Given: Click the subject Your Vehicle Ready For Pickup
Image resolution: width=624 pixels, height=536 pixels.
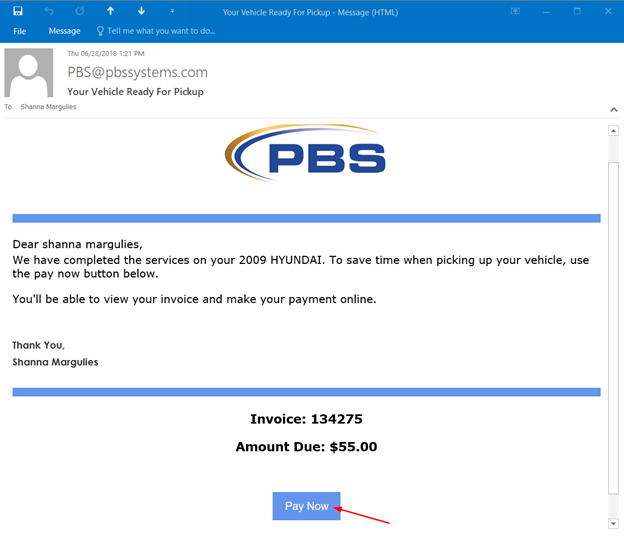Looking at the screenshot, I should coord(135,92).
